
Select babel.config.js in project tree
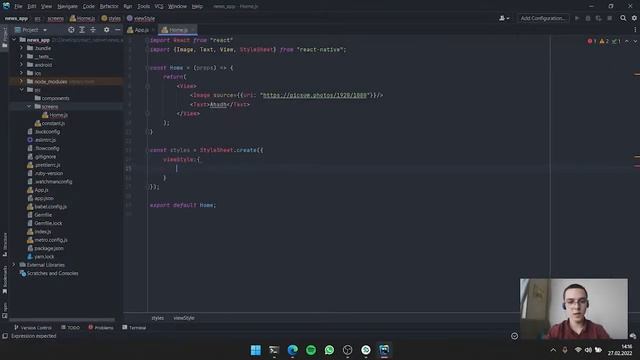click(50, 206)
